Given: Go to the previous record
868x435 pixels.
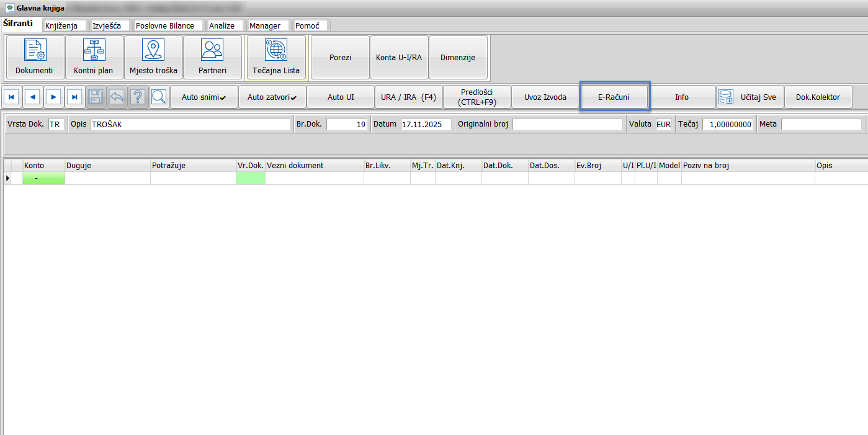Looking at the screenshot, I should 33,97.
